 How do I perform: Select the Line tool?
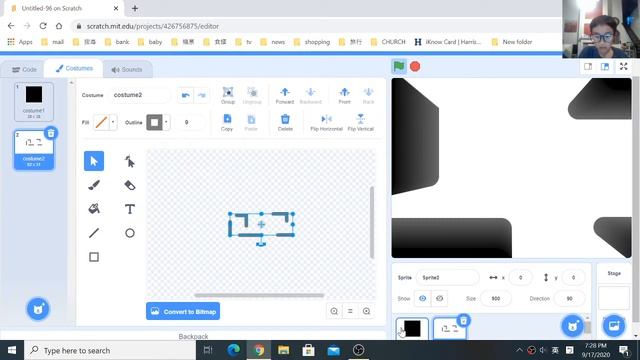(94, 233)
